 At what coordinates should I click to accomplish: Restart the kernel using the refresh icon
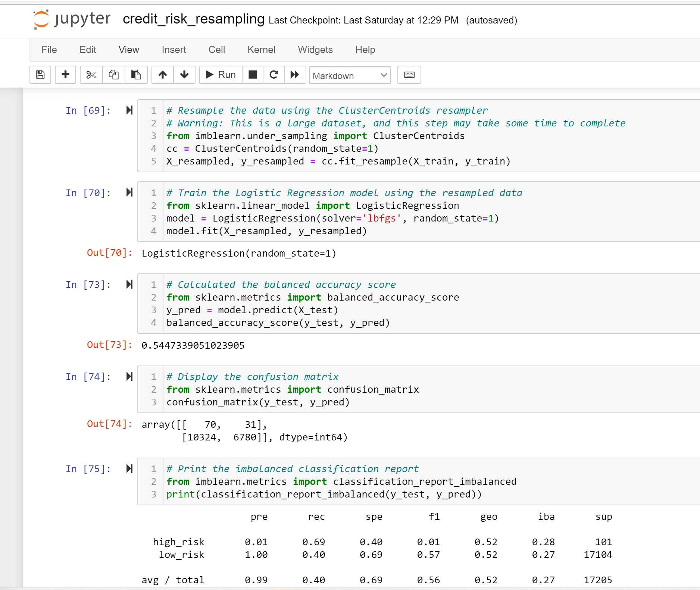coord(274,75)
